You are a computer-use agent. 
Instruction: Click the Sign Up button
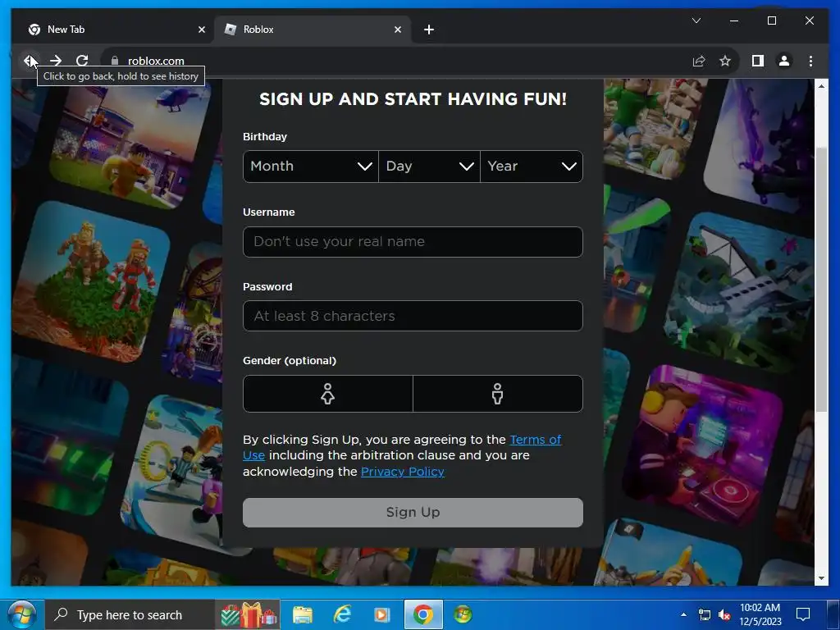click(413, 513)
